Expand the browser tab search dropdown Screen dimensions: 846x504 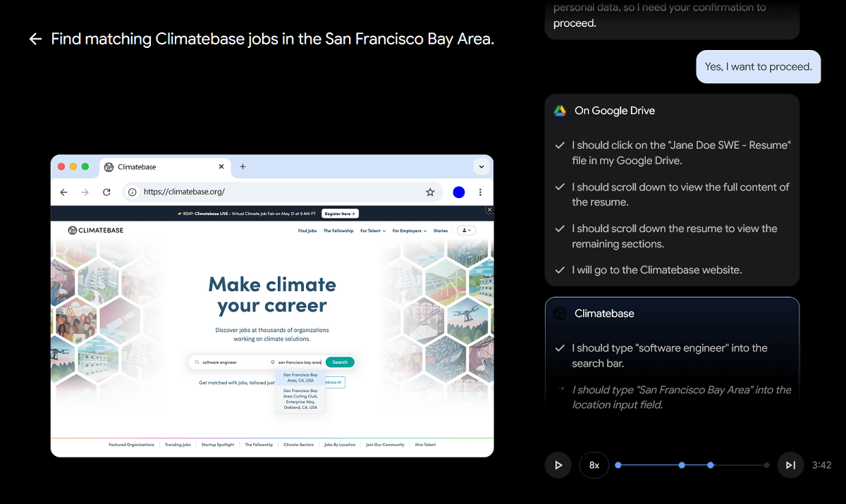pos(482,167)
